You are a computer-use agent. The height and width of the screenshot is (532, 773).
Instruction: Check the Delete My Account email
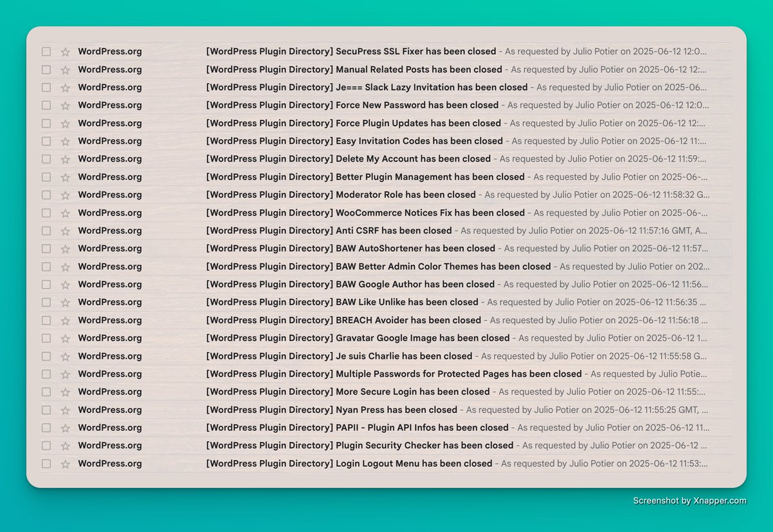click(46, 159)
